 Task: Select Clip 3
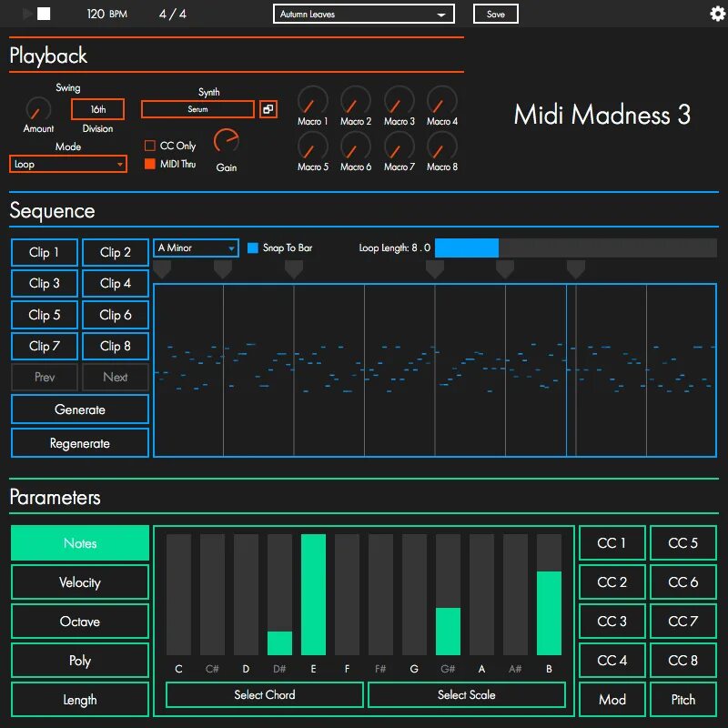pyautogui.click(x=44, y=283)
